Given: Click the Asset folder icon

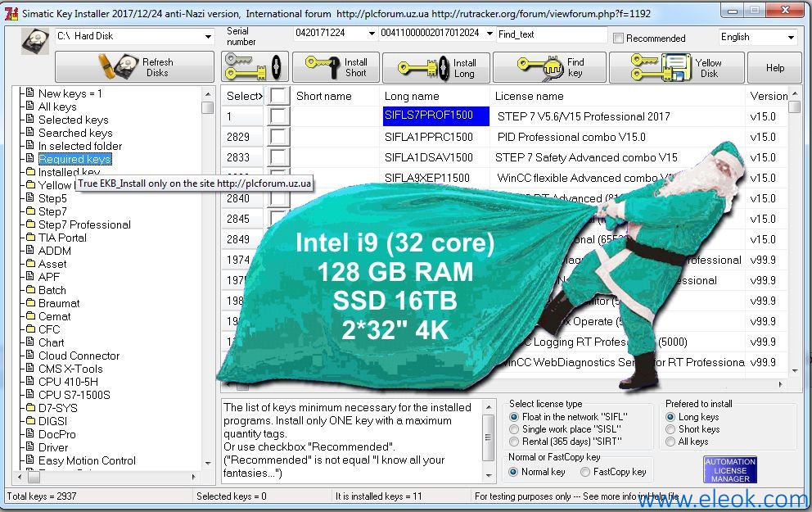Looking at the screenshot, I should pyautogui.click(x=30, y=263).
